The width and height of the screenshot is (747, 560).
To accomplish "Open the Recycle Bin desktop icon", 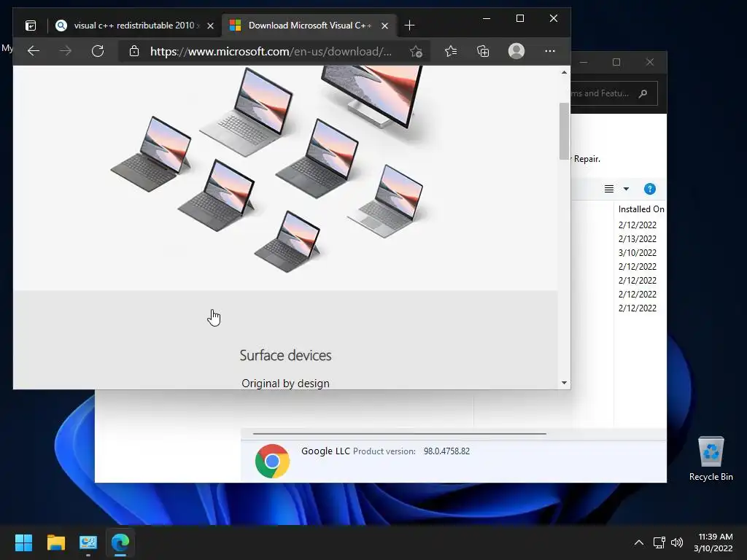I will (711, 459).
